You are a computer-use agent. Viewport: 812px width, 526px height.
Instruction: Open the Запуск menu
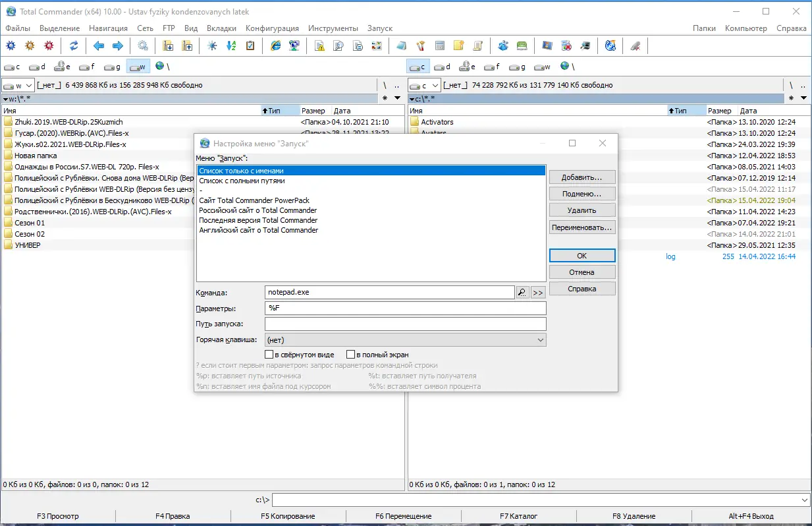coord(380,28)
